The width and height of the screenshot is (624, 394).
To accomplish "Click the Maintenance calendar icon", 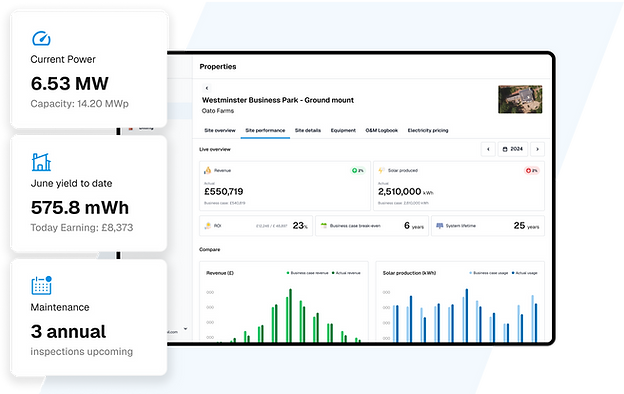I will (x=41, y=285).
